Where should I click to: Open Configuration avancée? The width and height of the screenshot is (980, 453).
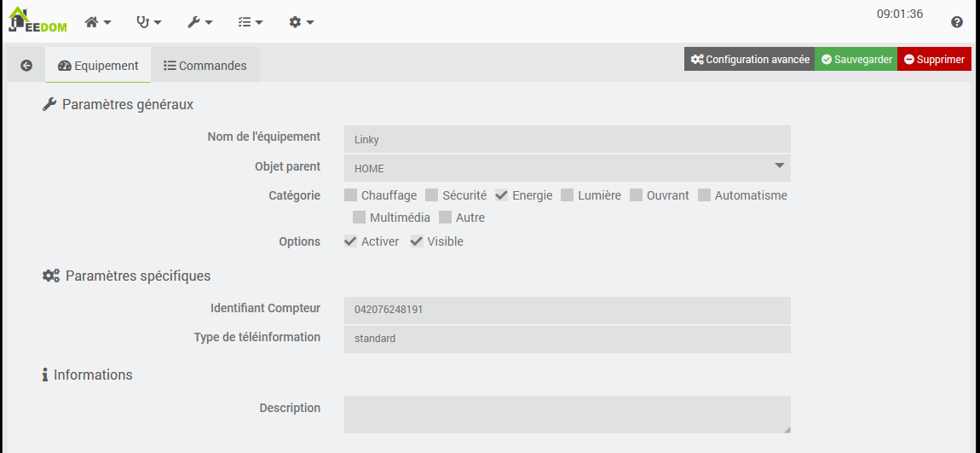click(749, 59)
